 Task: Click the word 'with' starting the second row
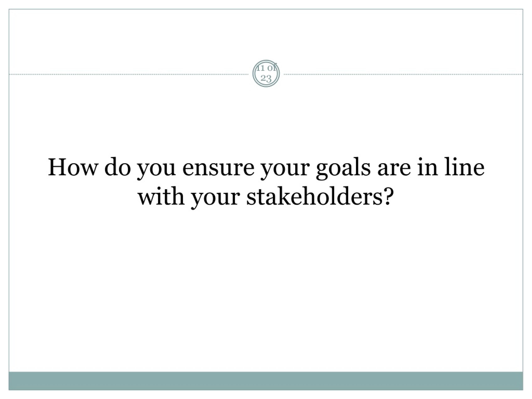(161, 197)
